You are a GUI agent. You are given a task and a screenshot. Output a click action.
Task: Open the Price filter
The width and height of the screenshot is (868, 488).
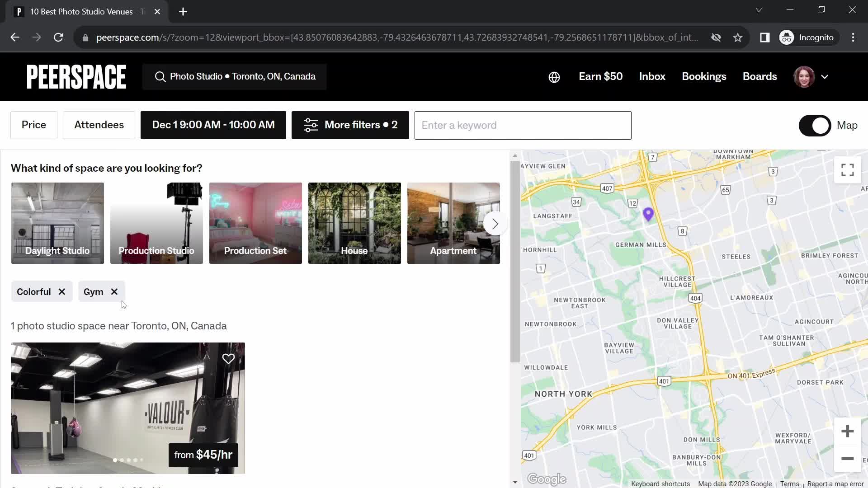tap(34, 125)
